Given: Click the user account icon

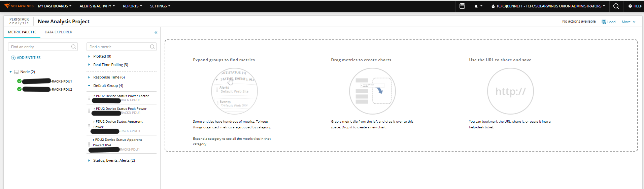Looking at the screenshot, I should click(x=493, y=6).
